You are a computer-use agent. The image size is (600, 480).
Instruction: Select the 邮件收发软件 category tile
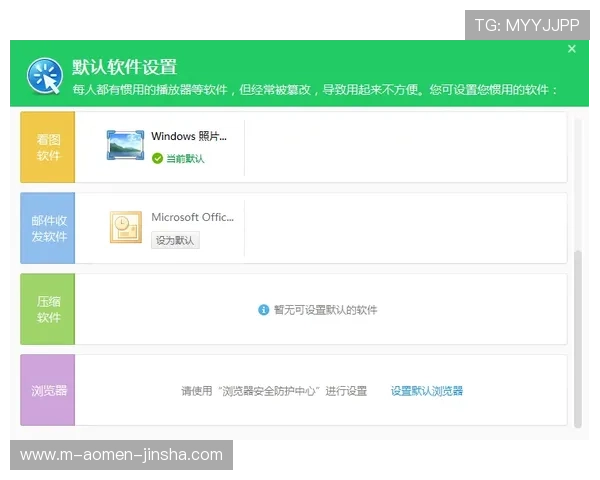(x=48, y=228)
